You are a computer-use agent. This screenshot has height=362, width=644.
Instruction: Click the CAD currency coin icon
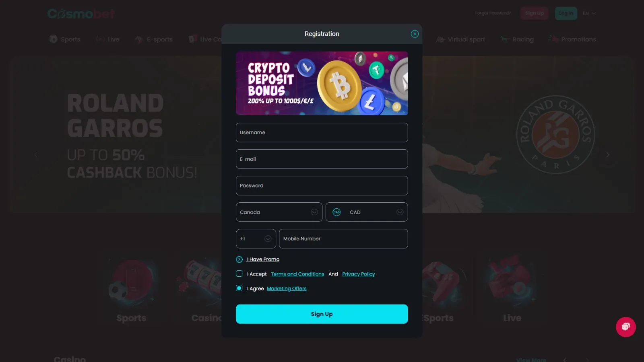pyautogui.click(x=336, y=212)
